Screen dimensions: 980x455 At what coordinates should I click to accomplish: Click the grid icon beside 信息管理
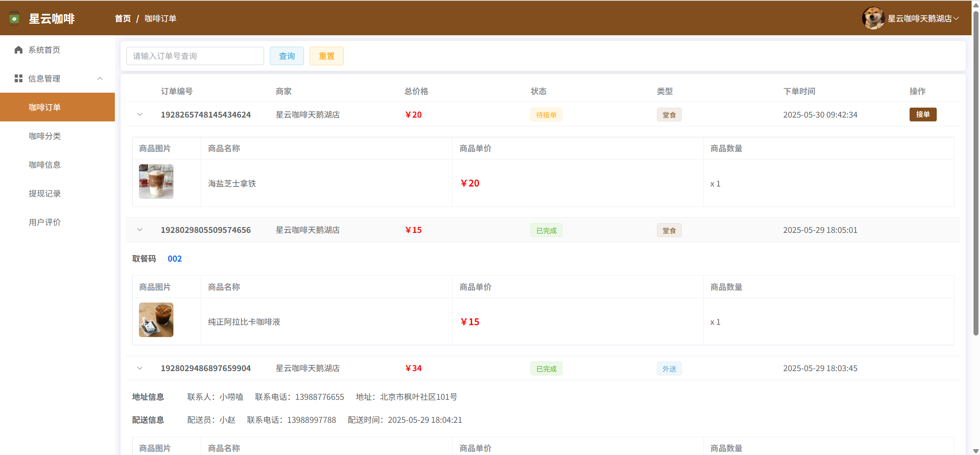tap(18, 79)
